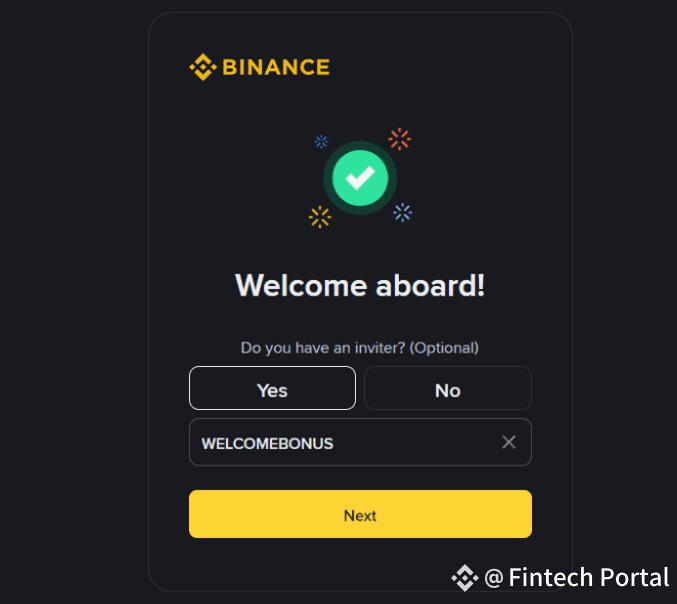The height and width of the screenshot is (604, 677).
Task: Click the small blue sparkle top-left of checkmark
Action: (321, 142)
